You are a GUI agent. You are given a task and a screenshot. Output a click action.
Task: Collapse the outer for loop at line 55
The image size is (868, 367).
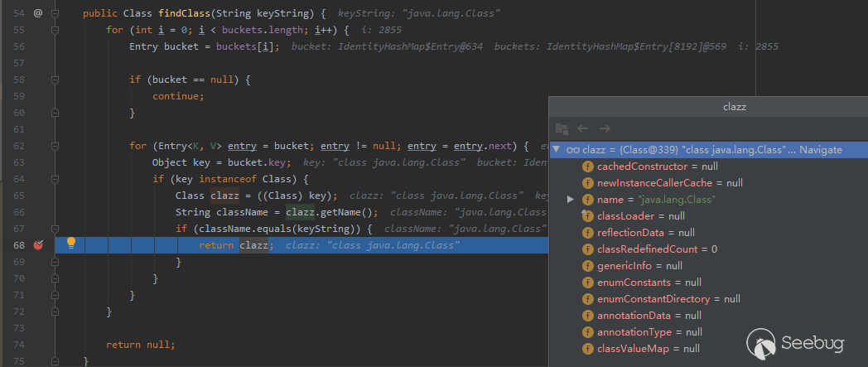(x=55, y=30)
